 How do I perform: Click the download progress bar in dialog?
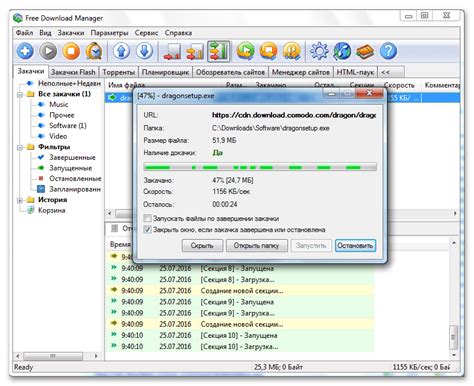tap(260, 167)
